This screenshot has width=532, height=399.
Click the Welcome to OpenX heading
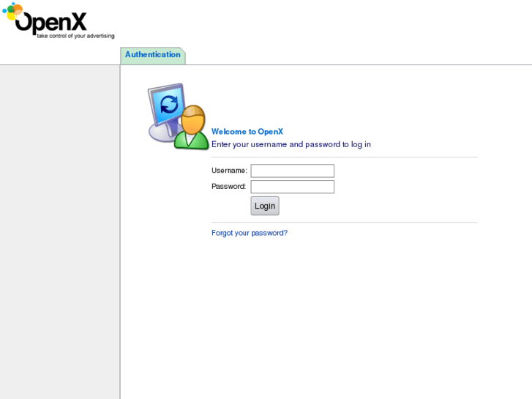tap(247, 132)
